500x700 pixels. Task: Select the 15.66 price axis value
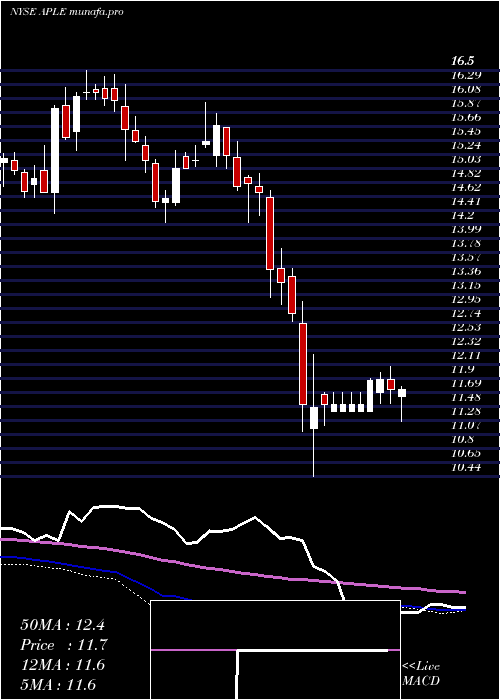[466, 117]
